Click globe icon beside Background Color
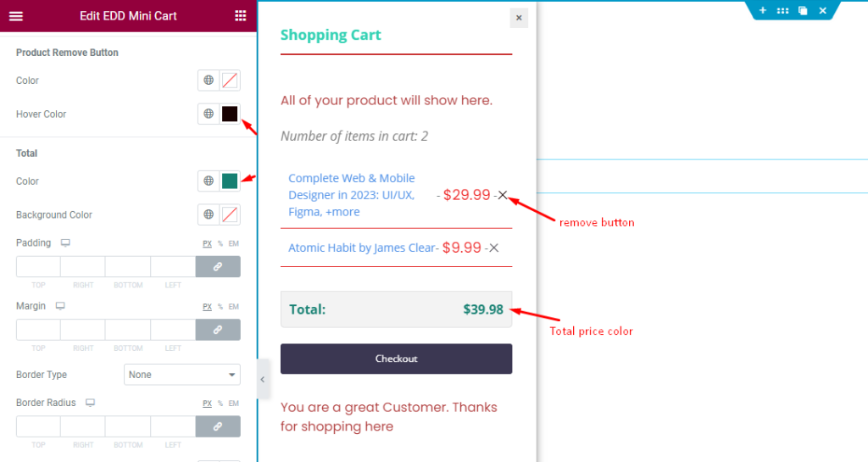868x462 pixels. pyautogui.click(x=209, y=214)
